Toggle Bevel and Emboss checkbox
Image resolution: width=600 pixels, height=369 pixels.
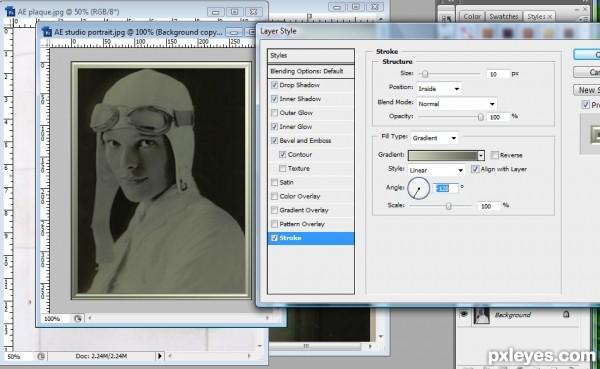pos(274,140)
